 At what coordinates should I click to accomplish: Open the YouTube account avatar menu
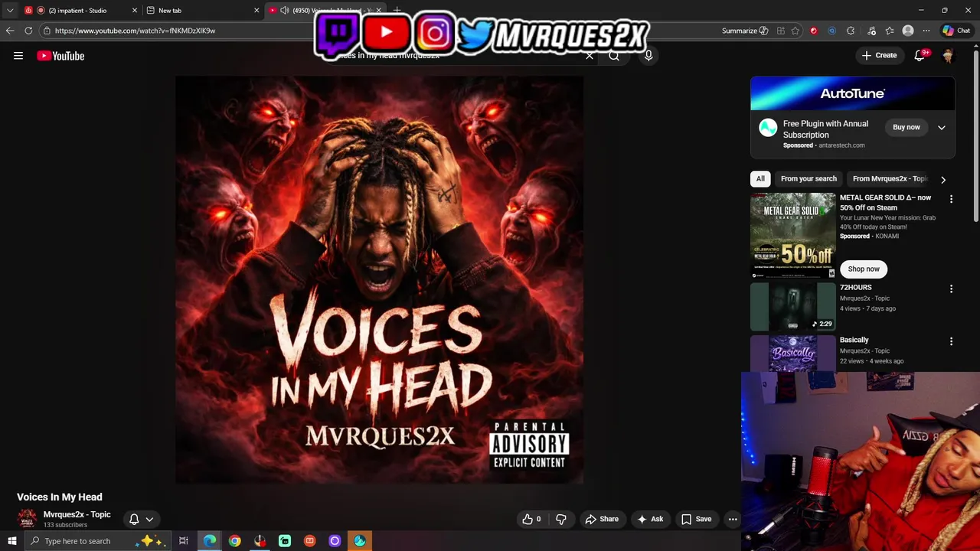pos(948,56)
